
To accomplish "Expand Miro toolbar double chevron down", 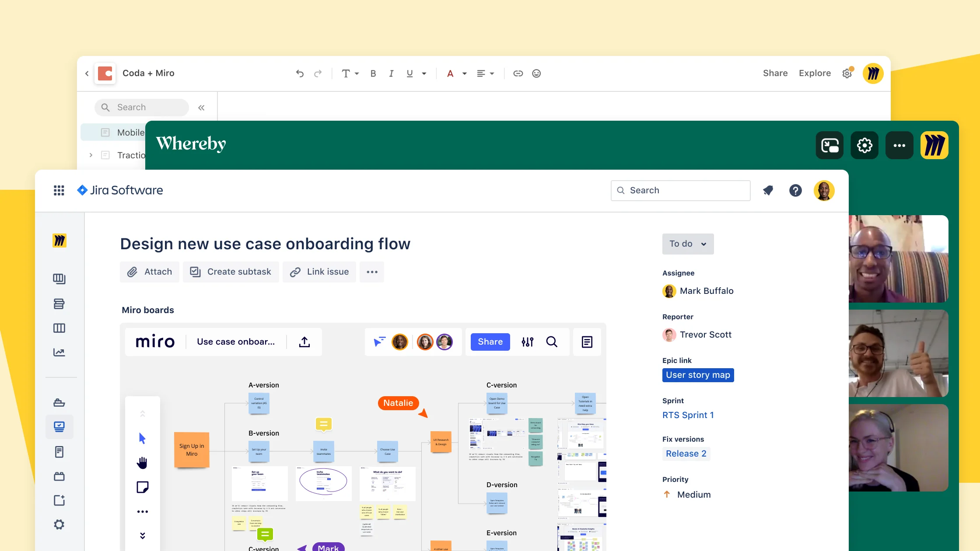I will tap(142, 536).
